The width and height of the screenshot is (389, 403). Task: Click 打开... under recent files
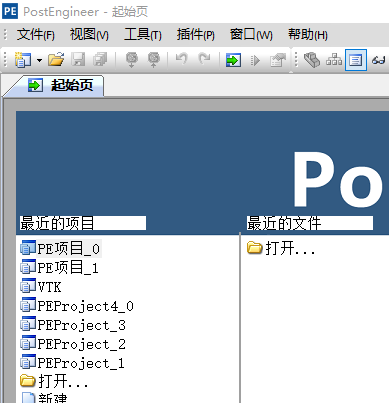[x=281, y=248]
